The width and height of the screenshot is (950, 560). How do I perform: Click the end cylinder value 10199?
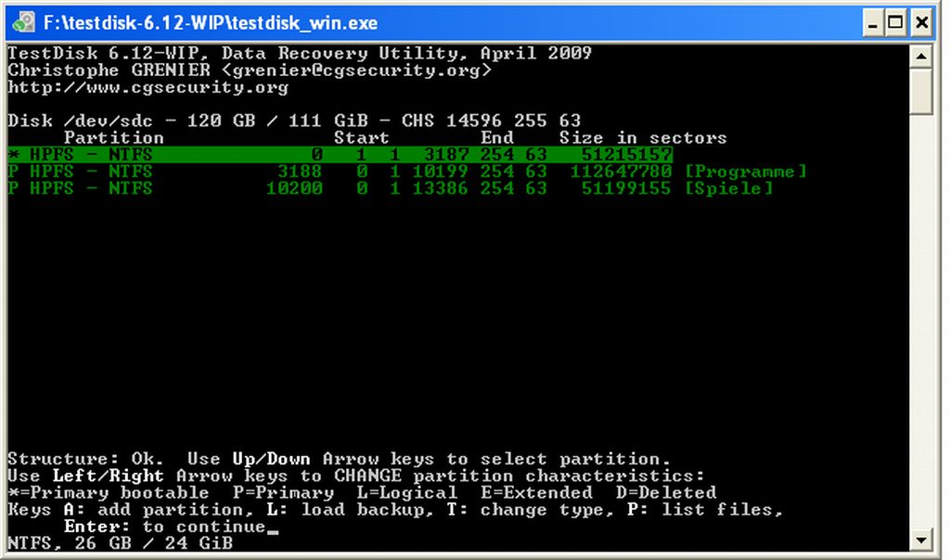click(x=441, y=172)
